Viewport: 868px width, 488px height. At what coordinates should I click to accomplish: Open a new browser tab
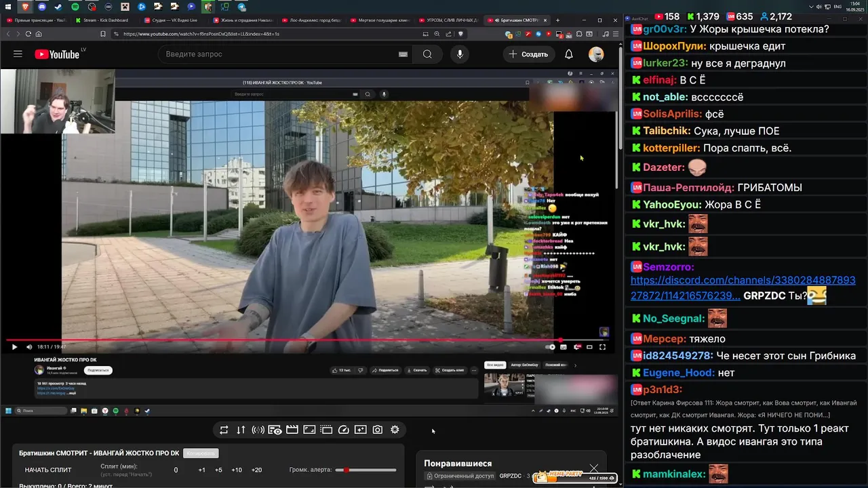pyautogui.click(x=557, y=20)
